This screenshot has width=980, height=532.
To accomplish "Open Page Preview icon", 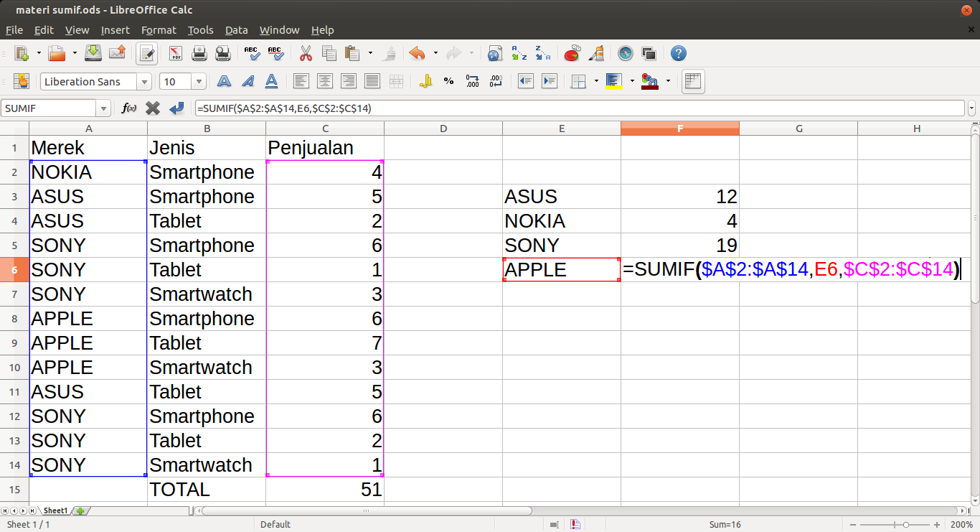I will coord(222,53).
